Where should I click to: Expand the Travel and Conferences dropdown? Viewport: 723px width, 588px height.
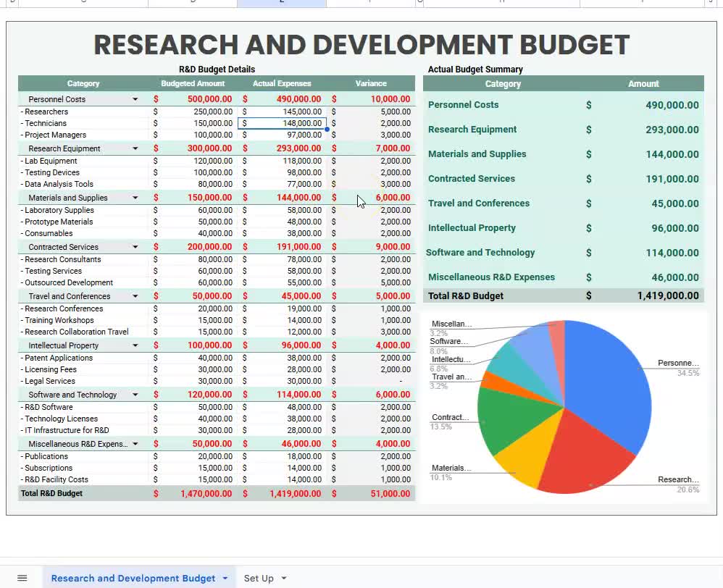(x=135, y=295)
